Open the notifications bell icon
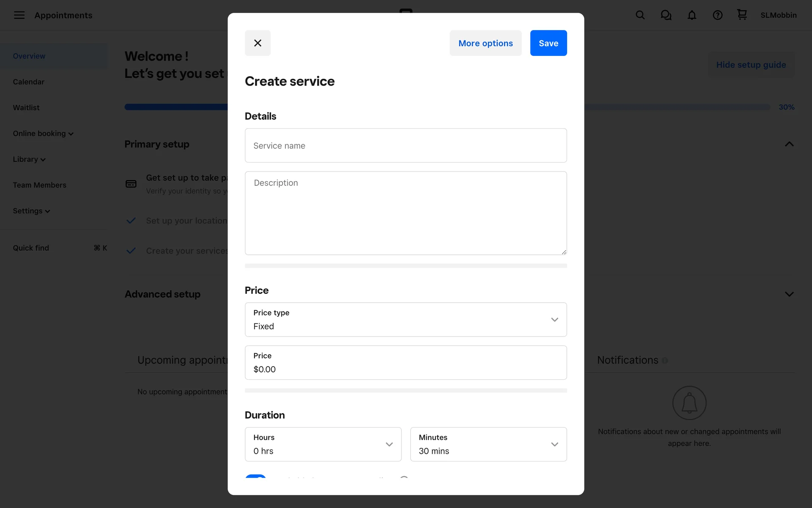Image resolution: width=812 pixels, height=508 pixels. click(691, 15)
